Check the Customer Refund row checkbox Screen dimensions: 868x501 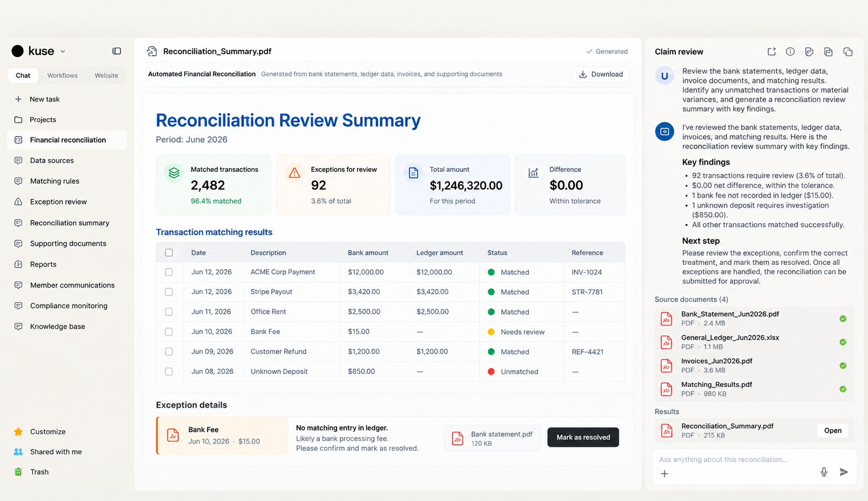[169, 351]
